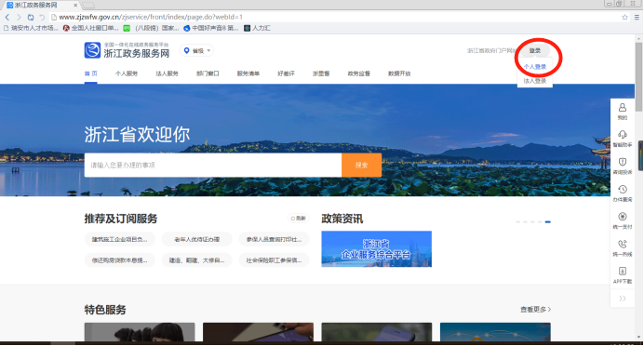Open the 好差评 navigation tab
The width and height of the screenshot is (644, 346).
tap(286, 73)
